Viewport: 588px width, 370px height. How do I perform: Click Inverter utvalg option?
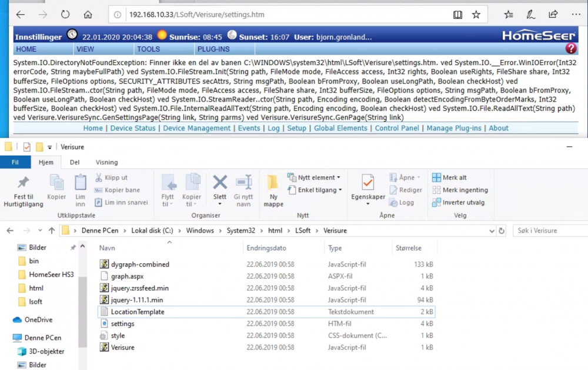(x=459, y=203)
